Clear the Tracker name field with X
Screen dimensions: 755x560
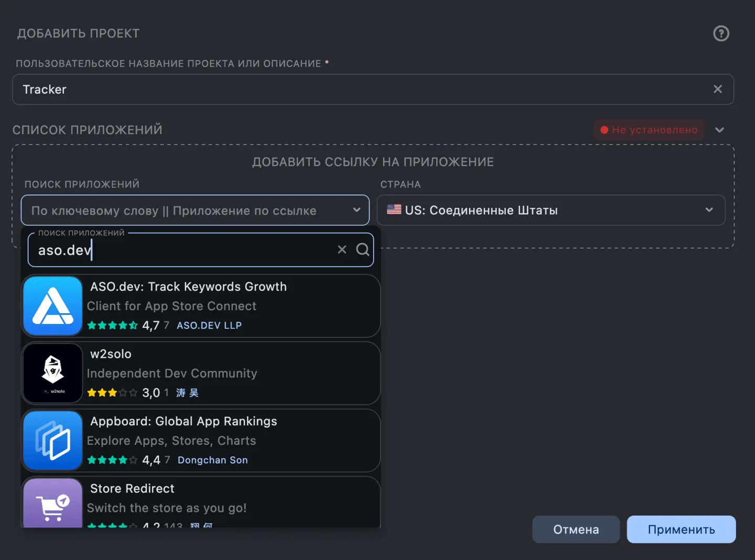[x=718, y=89]
